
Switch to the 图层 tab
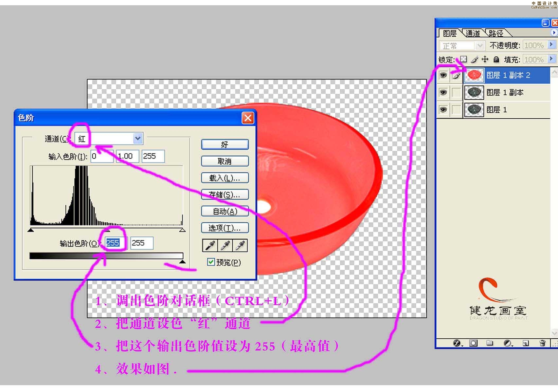tap(450, 33)
